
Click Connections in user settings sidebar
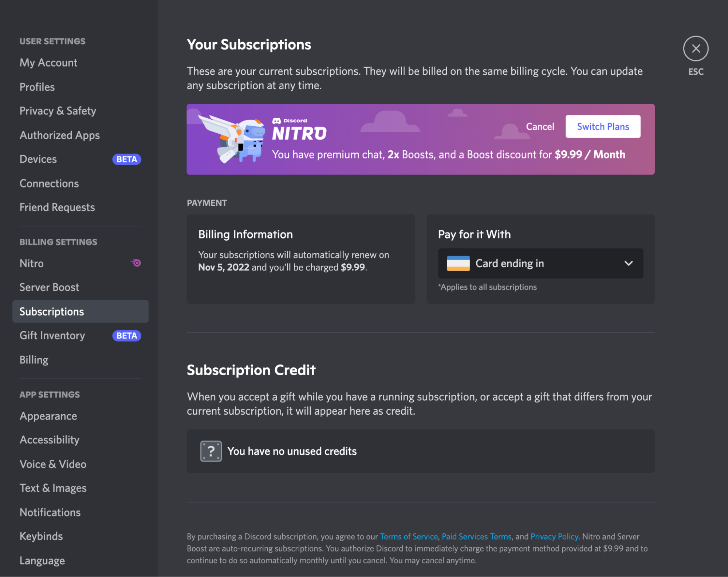click(x=50, y=182)
